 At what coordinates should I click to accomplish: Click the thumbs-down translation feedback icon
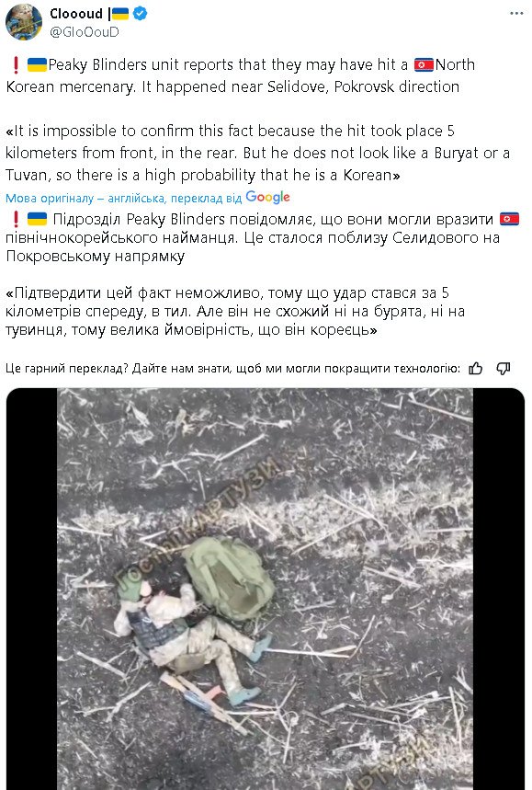504,369
